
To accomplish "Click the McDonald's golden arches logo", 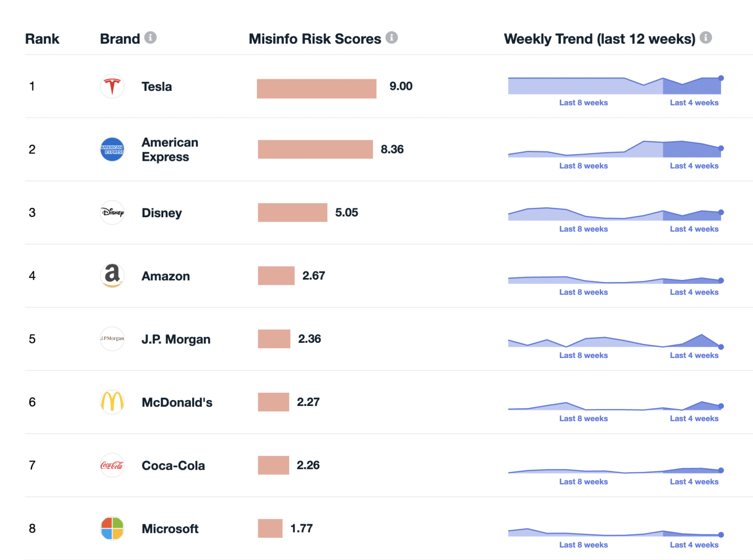I will click(112, 402).
